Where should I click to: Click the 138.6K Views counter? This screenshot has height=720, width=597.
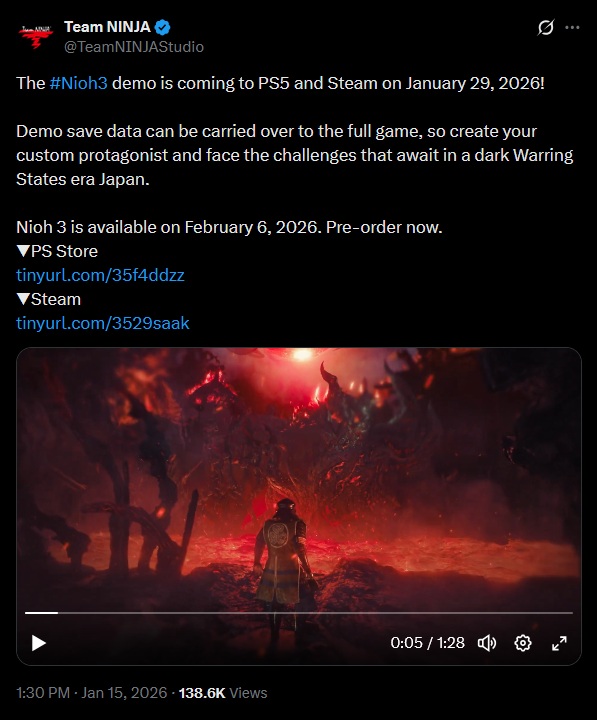click(223, 692)
